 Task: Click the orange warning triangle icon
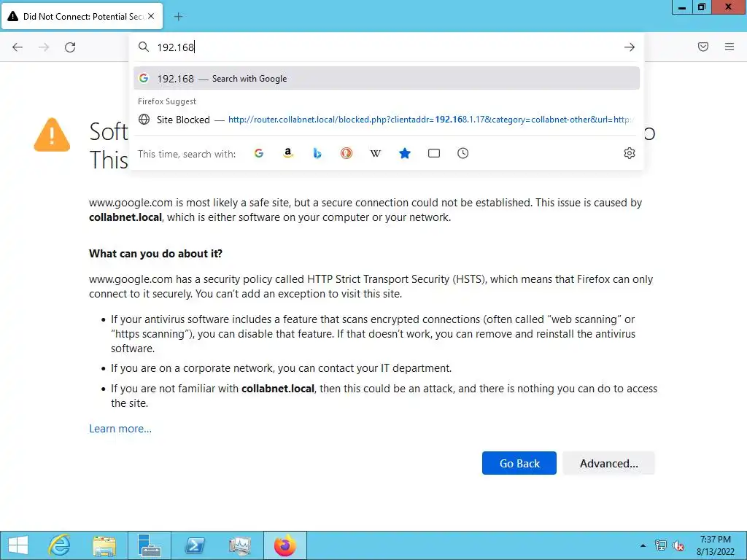(52, 135)
